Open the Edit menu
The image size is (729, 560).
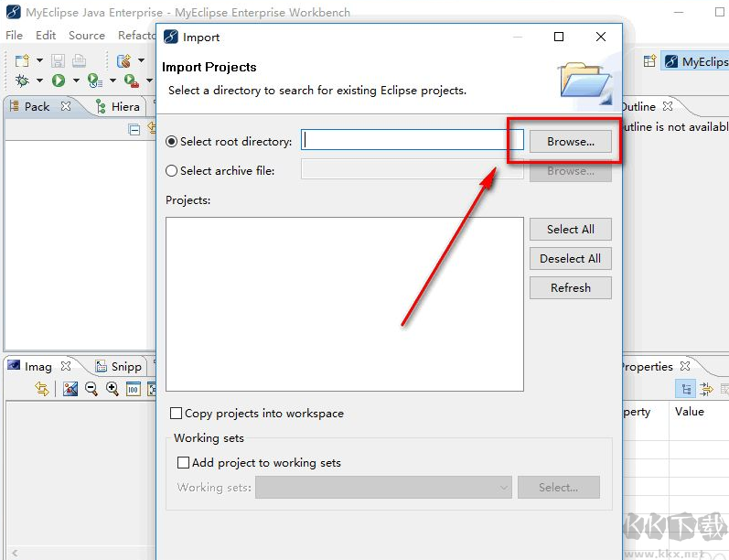click(x=46, y=35)
